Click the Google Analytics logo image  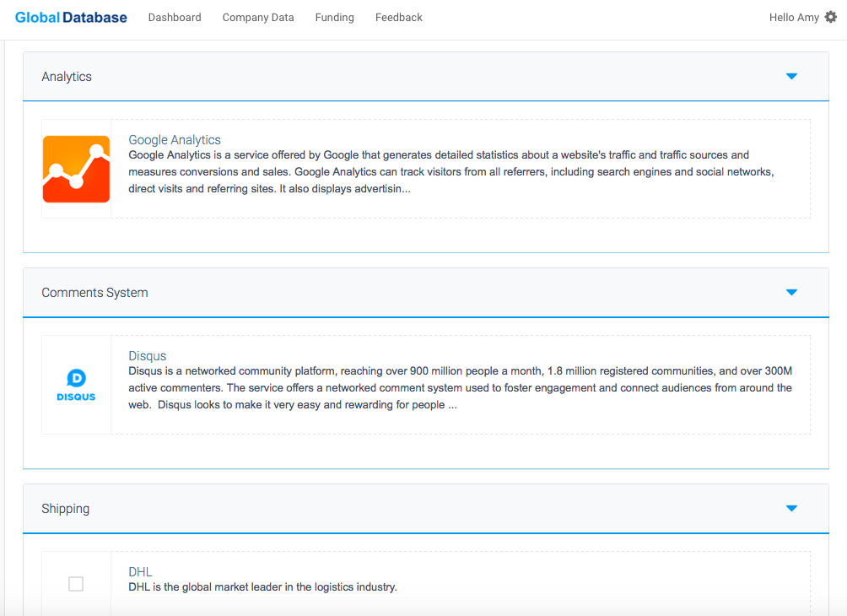[x=76, y=169]
